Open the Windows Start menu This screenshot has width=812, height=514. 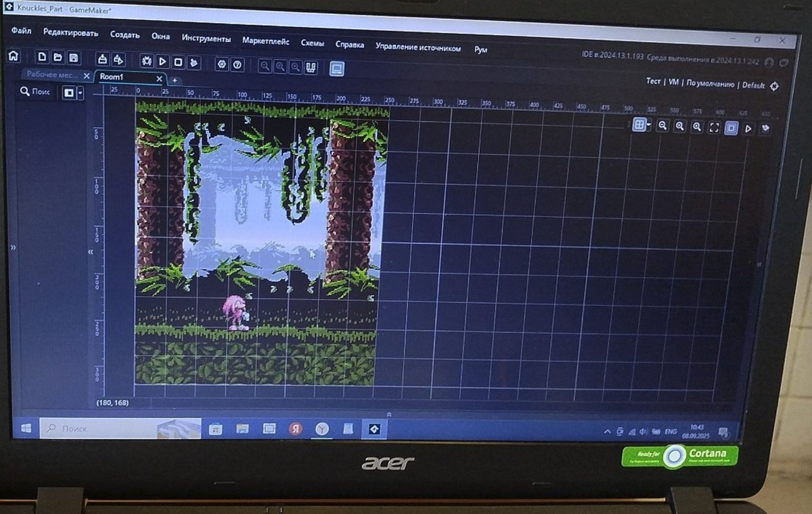(26, 428)
